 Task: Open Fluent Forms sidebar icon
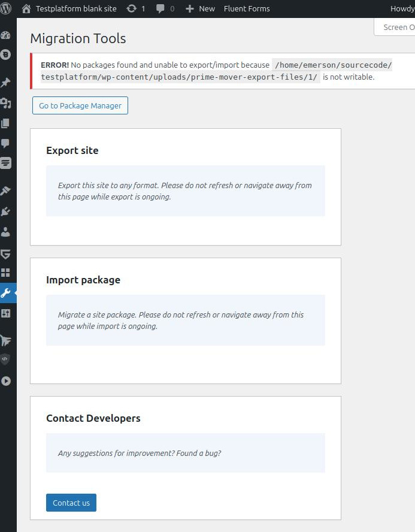6,163
